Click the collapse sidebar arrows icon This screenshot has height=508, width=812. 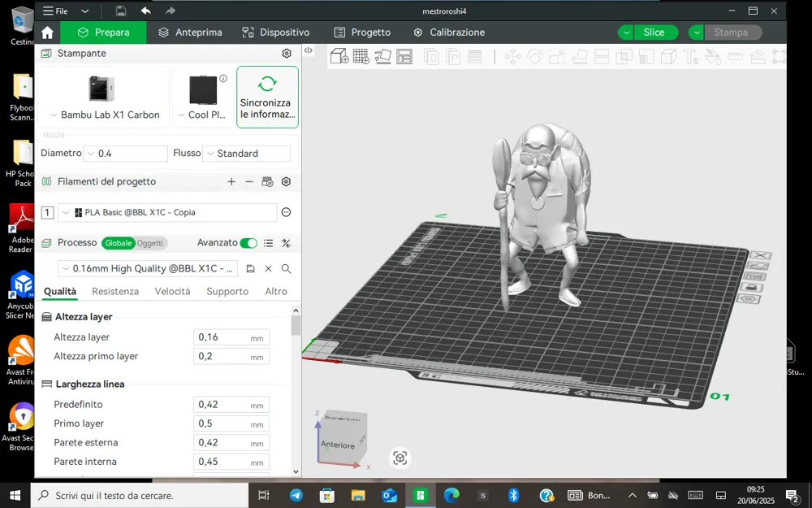[x=308, y=50]
